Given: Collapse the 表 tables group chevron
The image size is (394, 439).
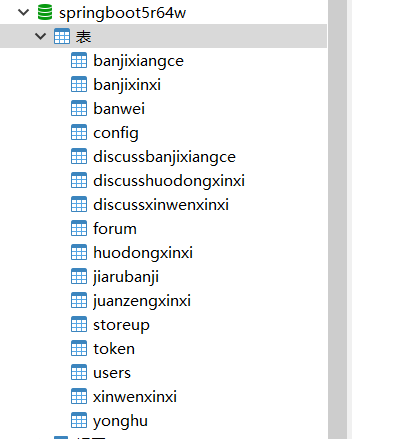Looking at the screenshot, I should (x=40, y=36).
